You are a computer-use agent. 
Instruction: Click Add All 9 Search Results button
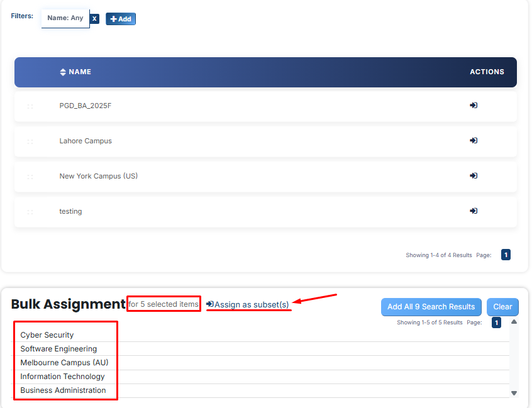[x=431, y=307]
